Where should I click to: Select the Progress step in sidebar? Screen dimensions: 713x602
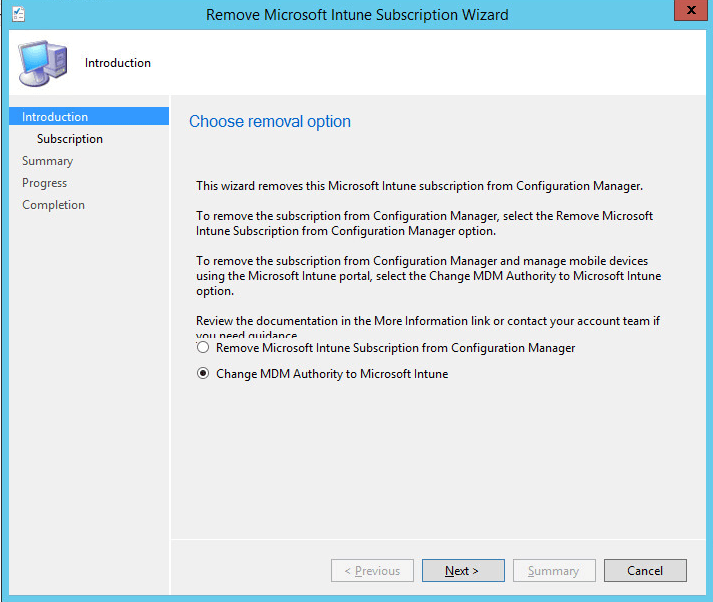pyautogui.click(x=45, y=183)
